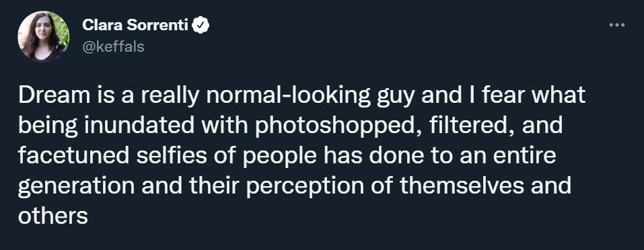Click the word 'photoshopped' in the tweet
The height and width of the screenshot is (250, 644).
tap(333, 126)
